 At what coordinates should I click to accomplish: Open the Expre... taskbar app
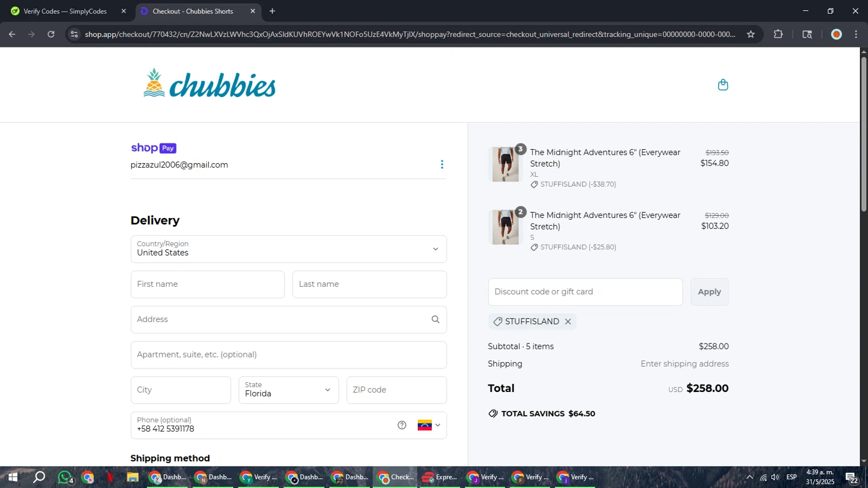click(440, 478)
